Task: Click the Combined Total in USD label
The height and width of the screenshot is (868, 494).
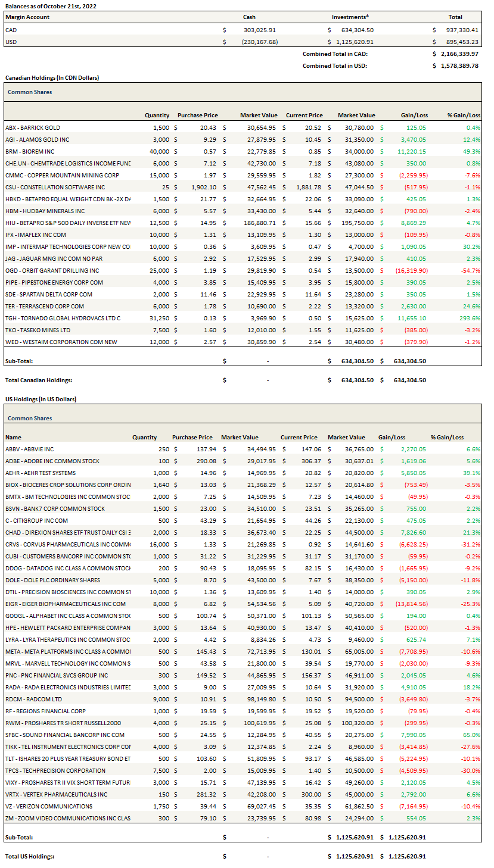Action: (x=334, y=65)
